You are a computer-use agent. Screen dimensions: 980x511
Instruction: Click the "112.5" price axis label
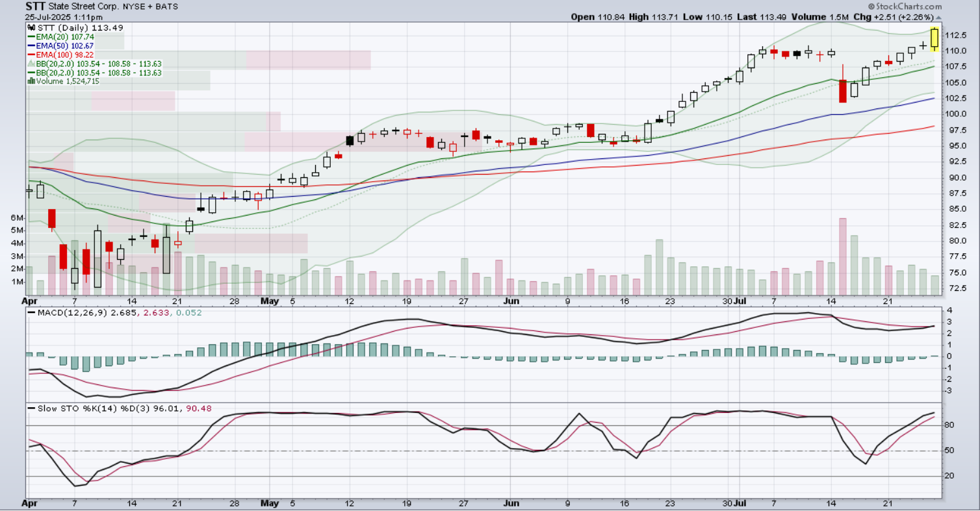957,35
